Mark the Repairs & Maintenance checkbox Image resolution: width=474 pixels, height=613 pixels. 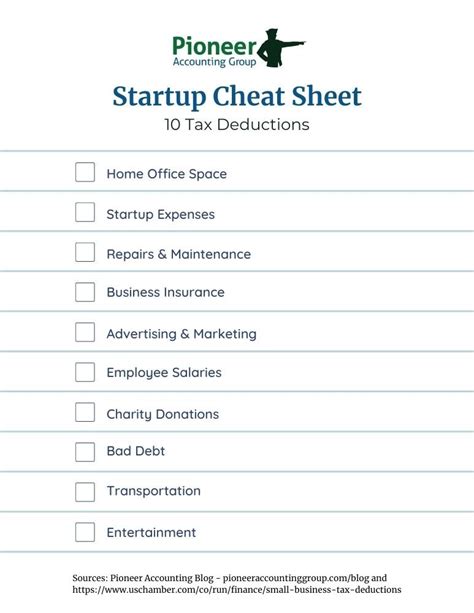pyautogui.click(x=85, y=252)
